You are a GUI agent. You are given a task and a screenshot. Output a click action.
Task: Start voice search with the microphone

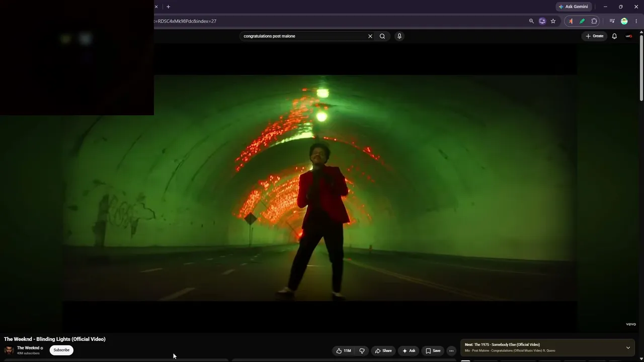[x=399, y=36]
